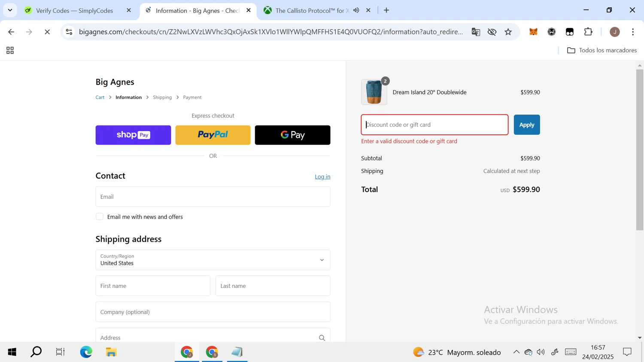The image size is (644, 362).
Task: Bookmark this page with the star
Action: (508, 32)
